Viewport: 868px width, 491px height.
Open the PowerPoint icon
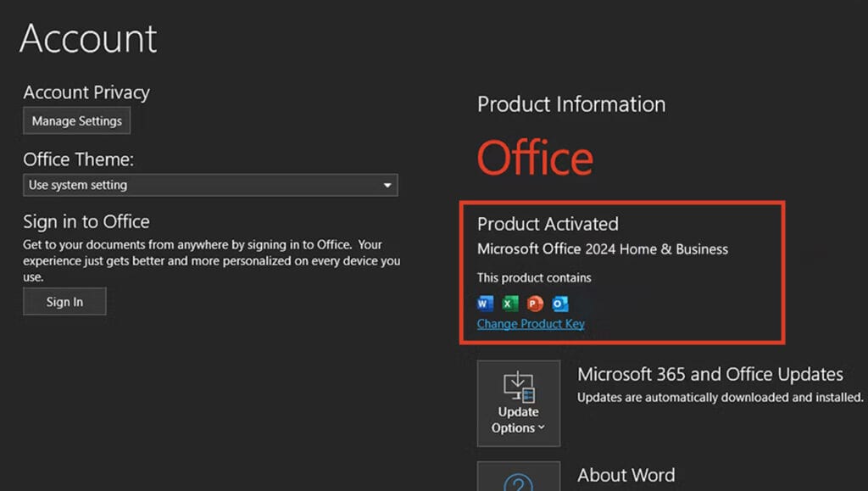(x=533, y=303)
